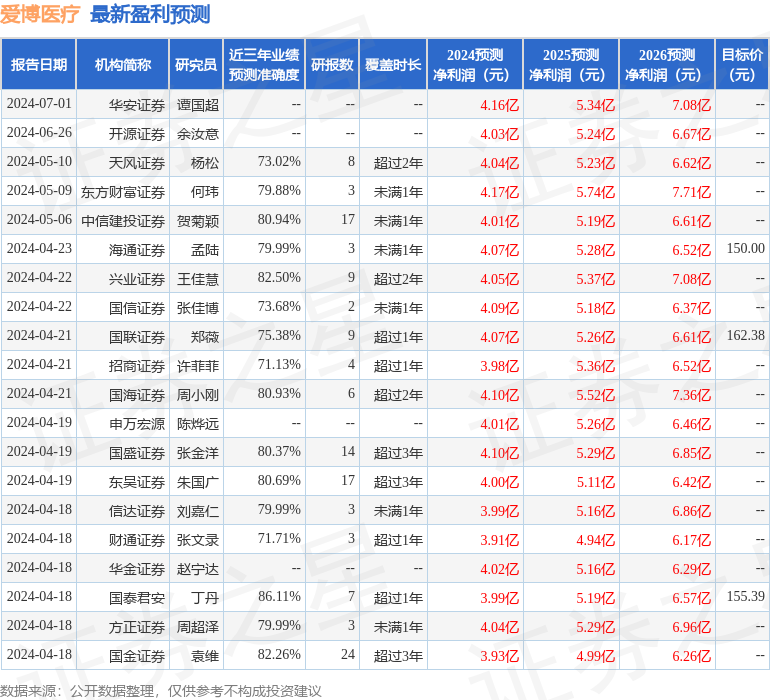
Task: Click the 研报数 column header
Action: coord(332,65)
